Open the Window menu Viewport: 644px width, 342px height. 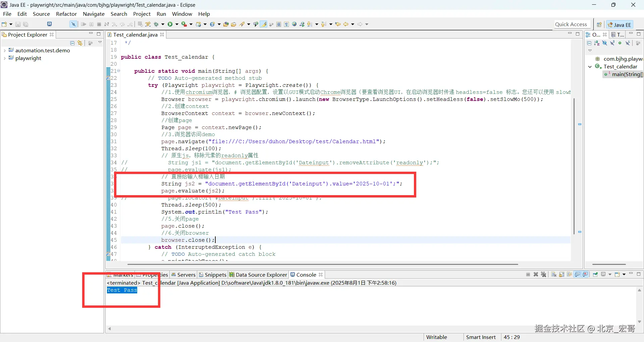(182, 14)
